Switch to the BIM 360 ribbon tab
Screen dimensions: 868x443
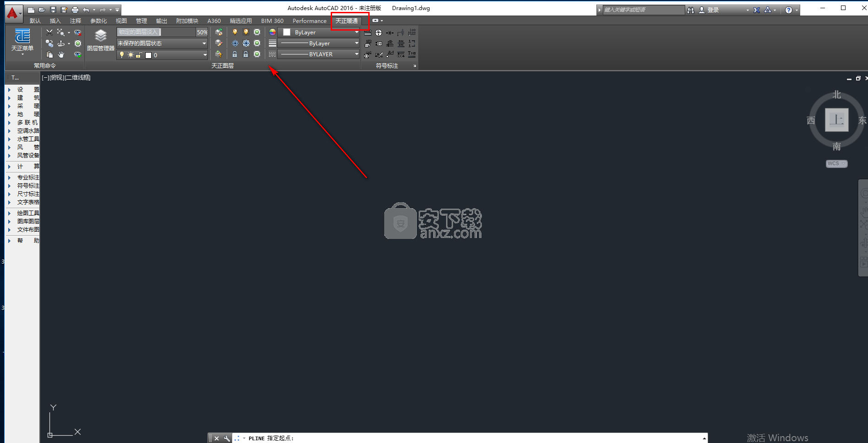click(273, 21)
